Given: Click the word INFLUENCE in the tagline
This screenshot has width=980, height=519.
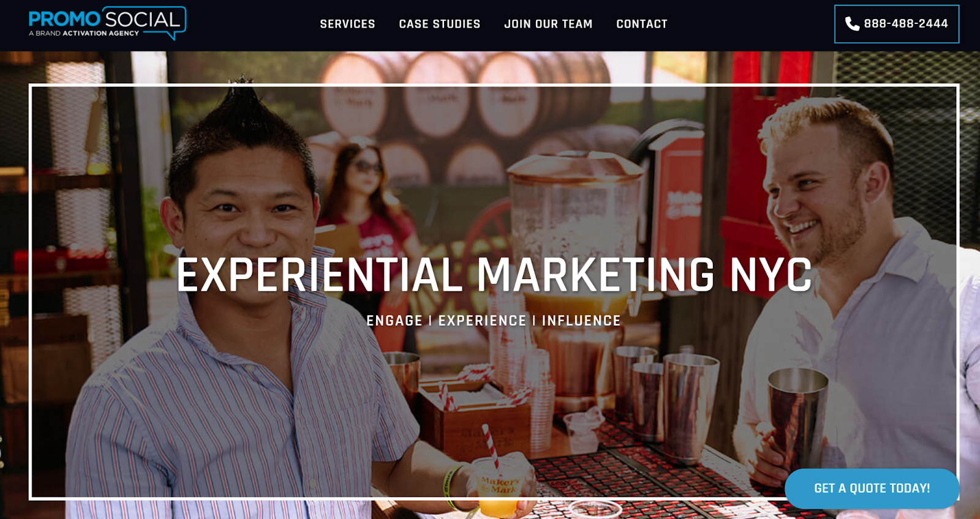Looking at the screenshot, I should point(581,321).
